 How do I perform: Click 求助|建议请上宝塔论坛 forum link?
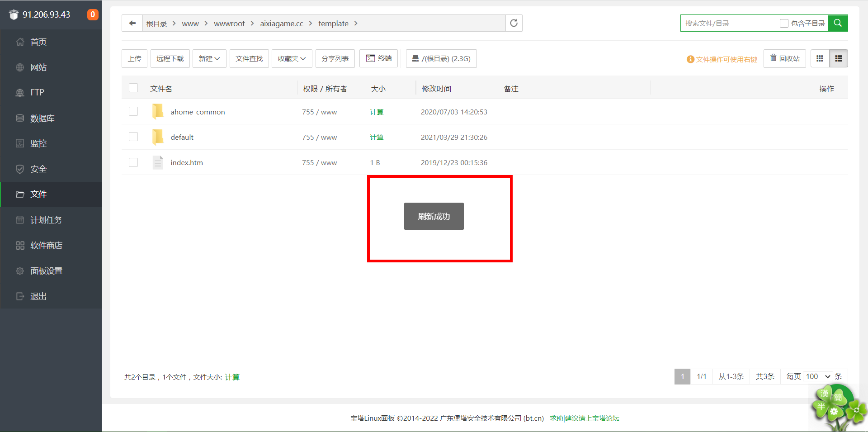585,418
